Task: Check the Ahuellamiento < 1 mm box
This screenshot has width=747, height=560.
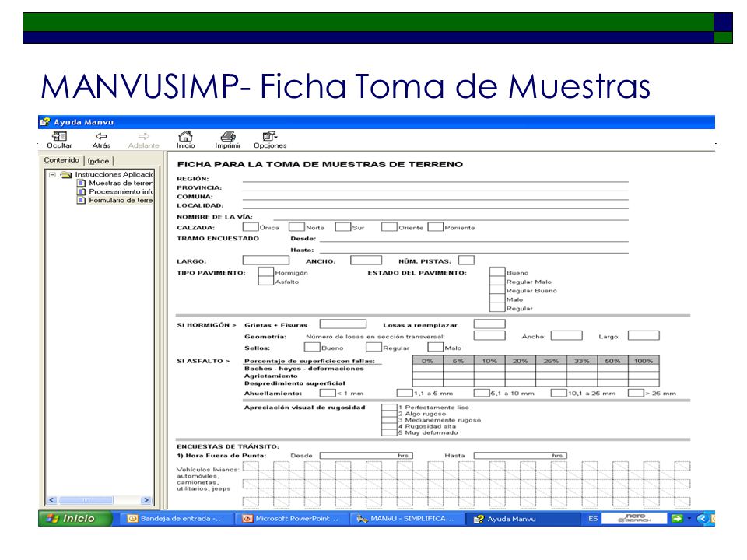Action: tap(328, 393)
